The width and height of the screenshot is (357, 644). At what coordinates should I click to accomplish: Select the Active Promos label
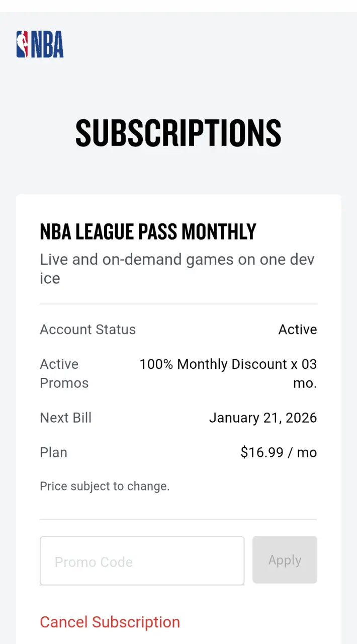(x=64, y=373)
